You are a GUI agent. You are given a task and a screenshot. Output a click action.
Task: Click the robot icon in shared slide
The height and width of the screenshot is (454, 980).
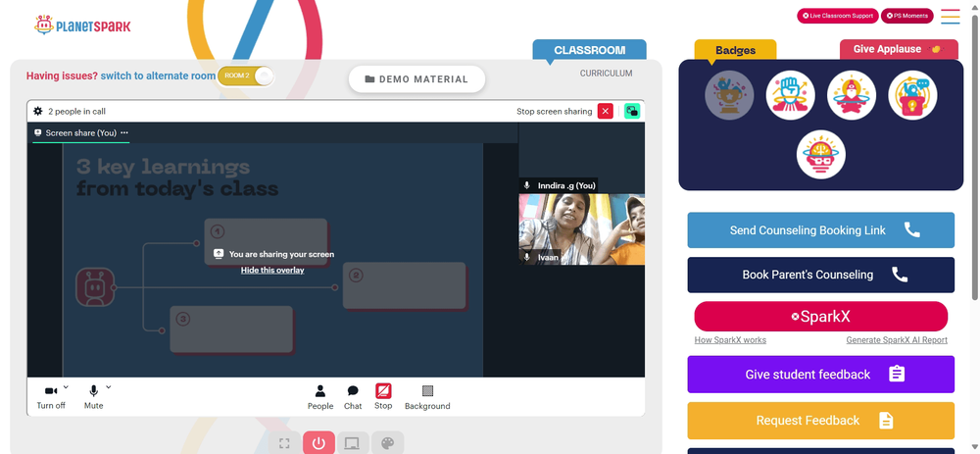click(95, 287)
